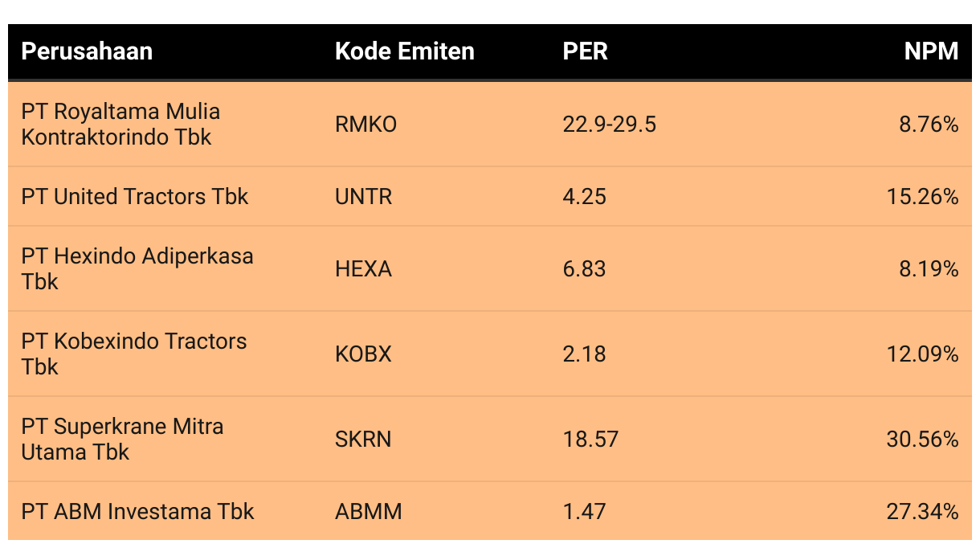980x548 pixels.
Task: Select the RMKO ticker code
Action: (365, 125)
